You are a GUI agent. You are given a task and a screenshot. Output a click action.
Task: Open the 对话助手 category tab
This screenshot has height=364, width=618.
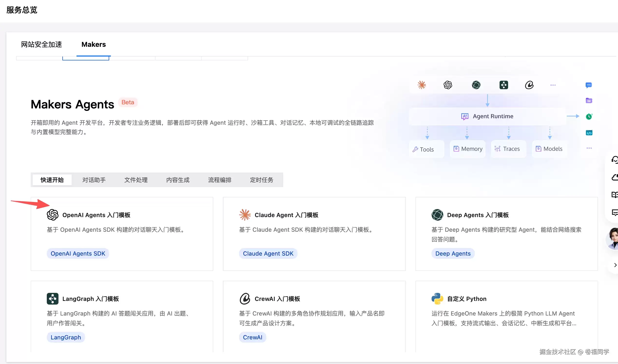(x=94, y=180)
